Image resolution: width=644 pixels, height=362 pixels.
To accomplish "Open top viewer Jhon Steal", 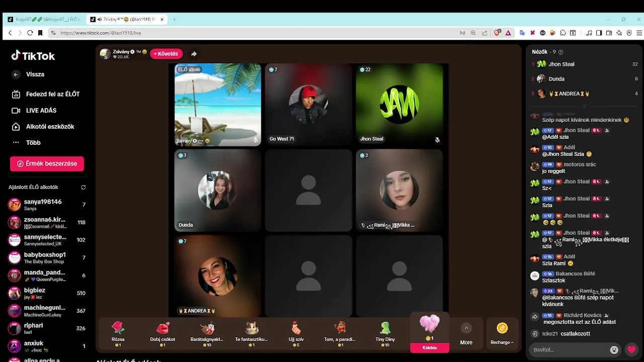I will [585, 64].
